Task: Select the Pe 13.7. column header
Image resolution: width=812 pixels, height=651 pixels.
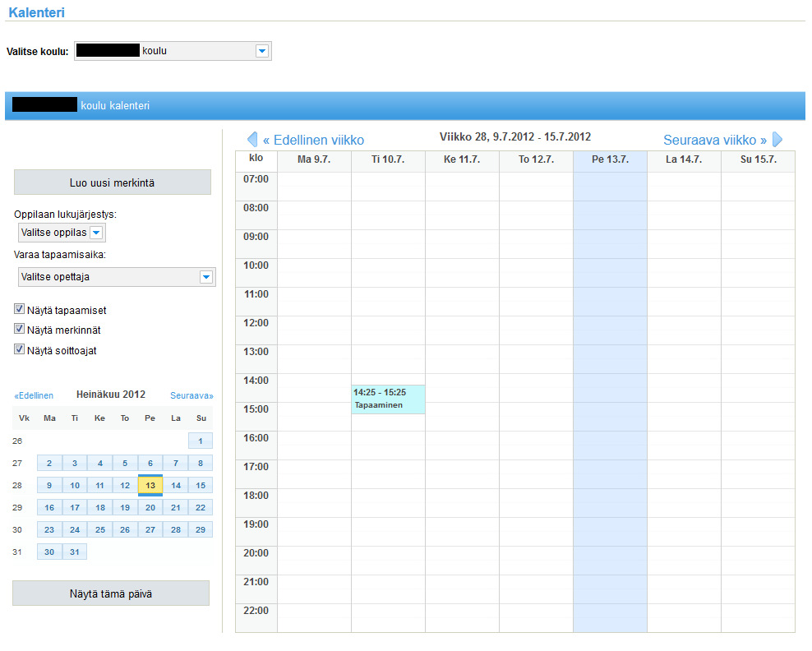Action: (x=610, y=159)
